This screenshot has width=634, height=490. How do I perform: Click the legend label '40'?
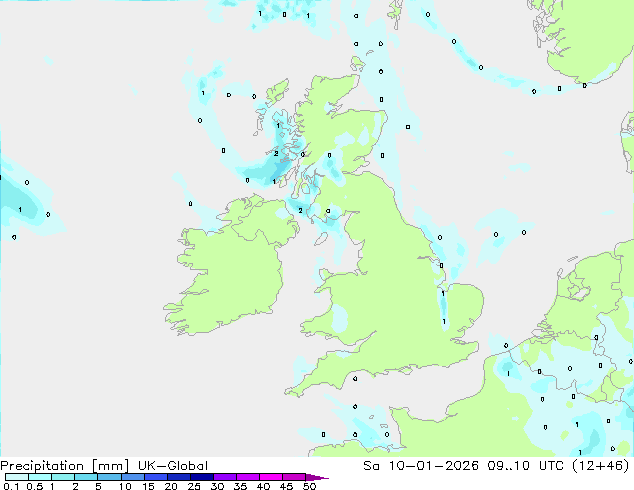click(x=263, y=486)
